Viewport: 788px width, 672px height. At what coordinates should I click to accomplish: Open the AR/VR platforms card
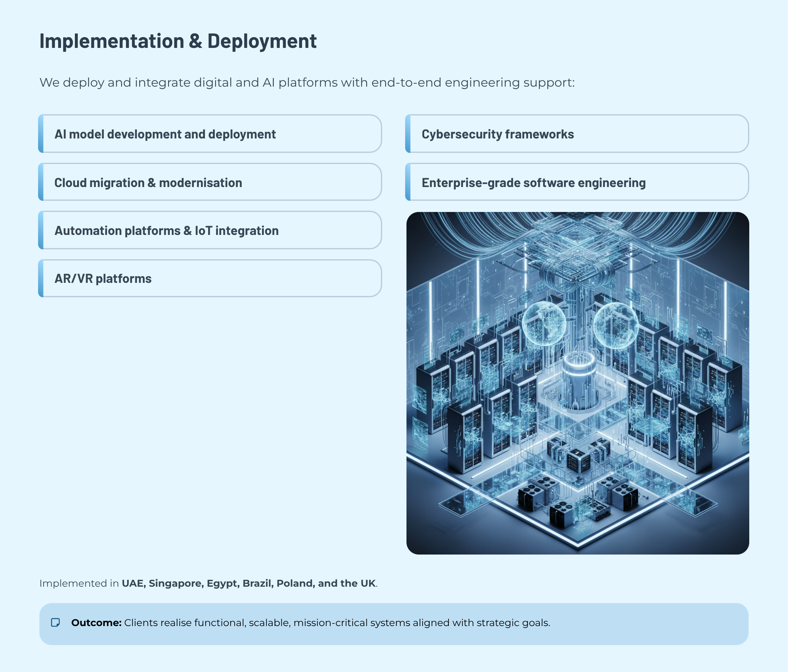(210, 279)
